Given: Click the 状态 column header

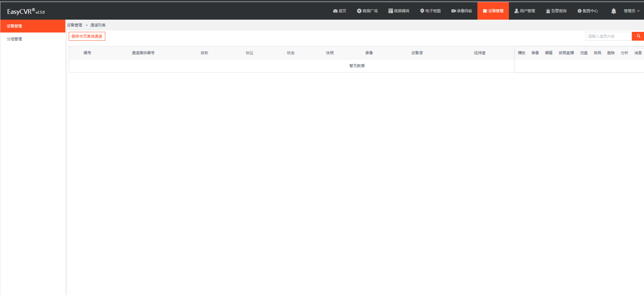Looking at the screenshot, I should [x=291, y=53].
